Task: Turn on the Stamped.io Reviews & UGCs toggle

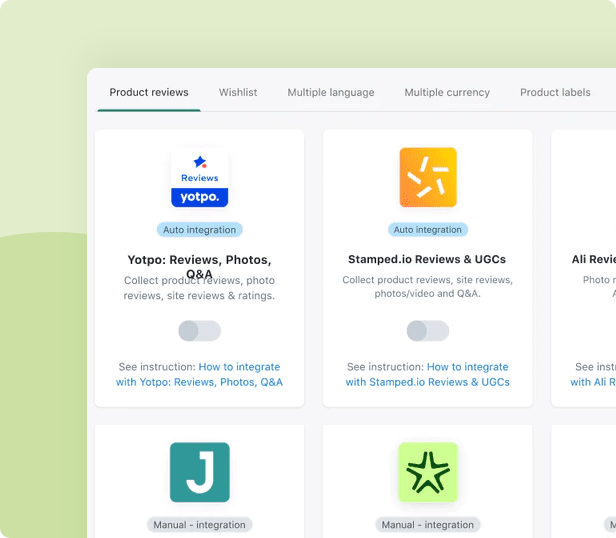Action: tap(428, 331)
